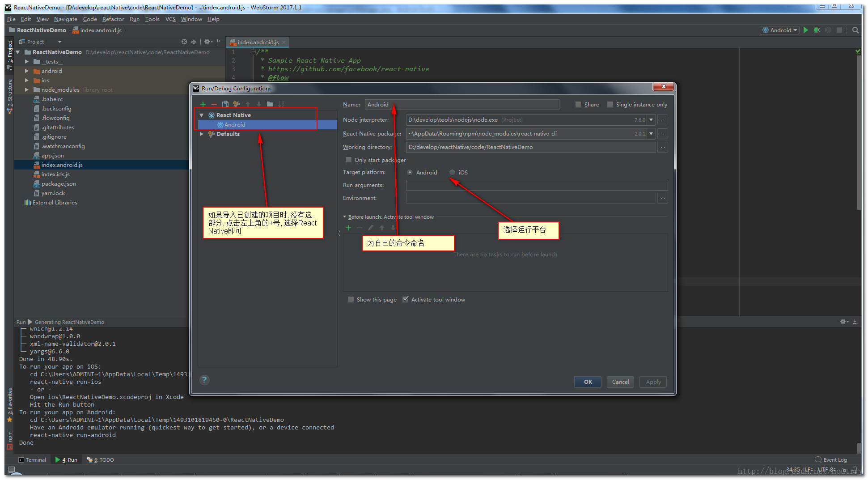
Task: Expand android folder in project tree
Action: click(26, 71)
